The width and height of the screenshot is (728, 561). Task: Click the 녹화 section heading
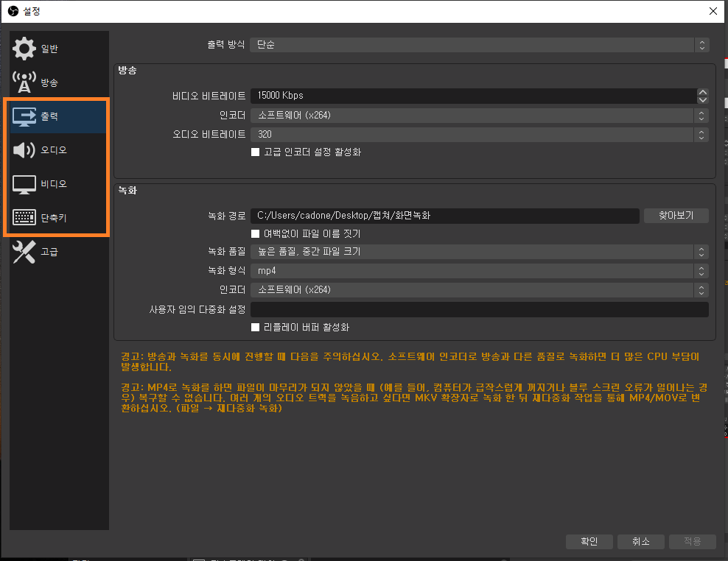tap(127, 191)
